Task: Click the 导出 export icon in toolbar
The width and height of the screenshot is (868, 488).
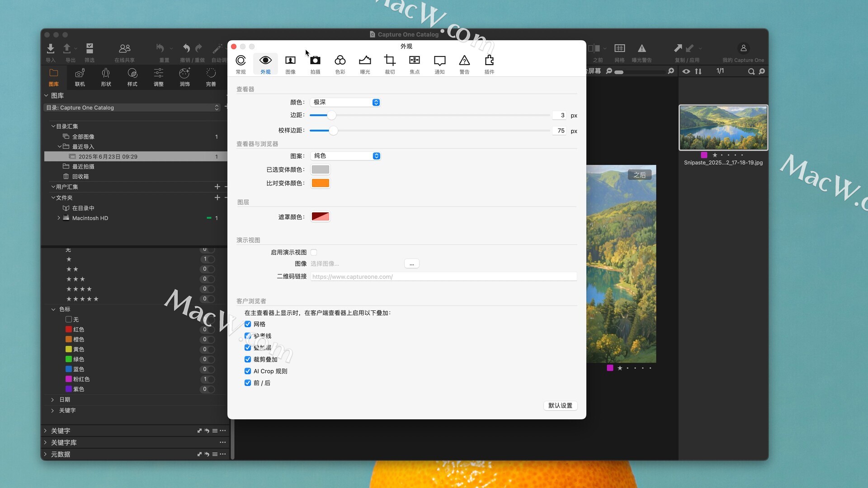Action: (67, 48)
